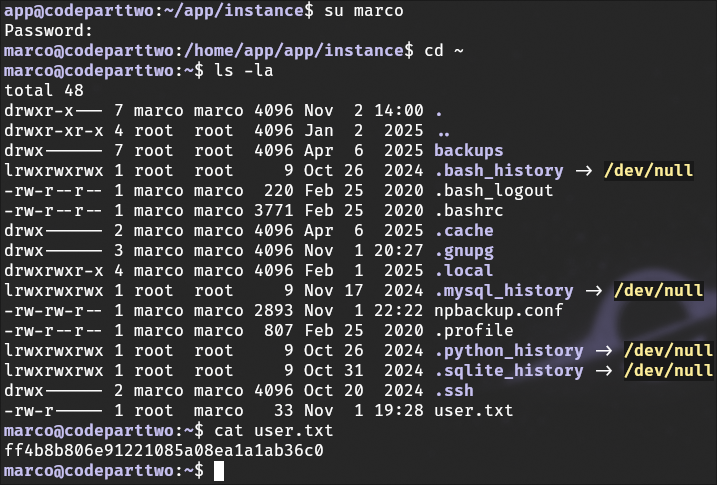Click the user flag hash output
717x485 pixels.
click(163, 450)
